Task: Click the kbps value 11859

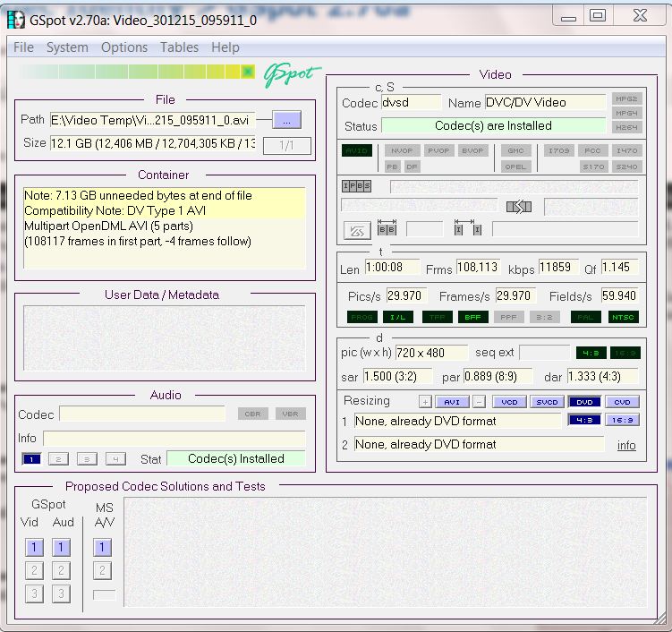Action: pyautogui.click(x=558, y=267)
